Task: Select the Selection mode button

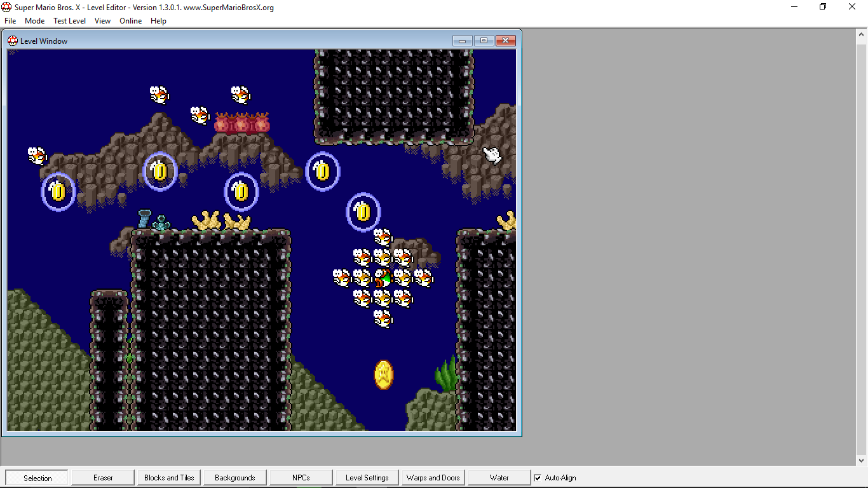Action: (37, 478)
